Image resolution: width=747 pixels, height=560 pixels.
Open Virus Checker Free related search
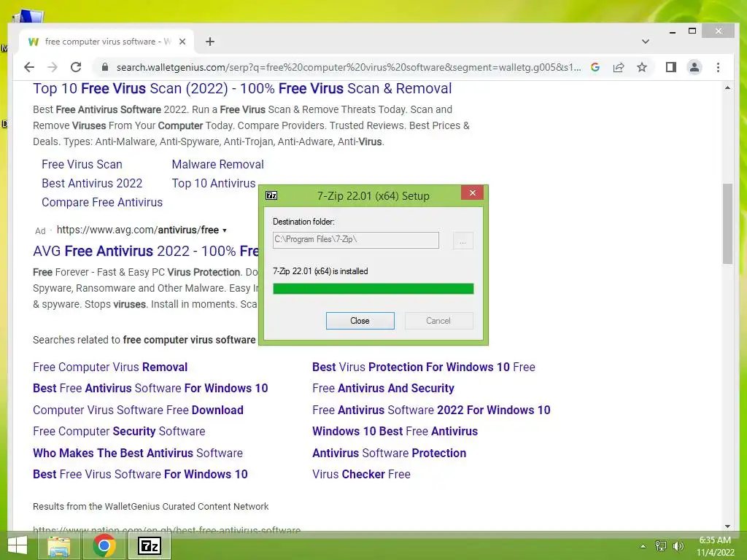361,474
